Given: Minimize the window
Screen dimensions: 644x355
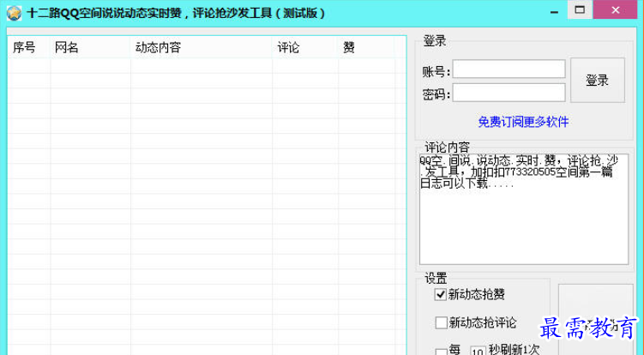Looking at the screenshot, I should click(555, 11).
